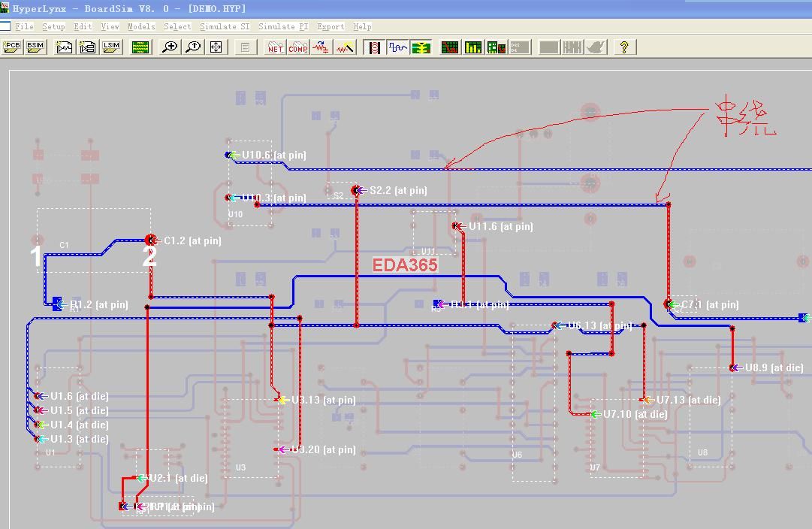Screen dimensions: 812x529
Task: Click the yellow question mark help icon
Action: tap(624, 47)
